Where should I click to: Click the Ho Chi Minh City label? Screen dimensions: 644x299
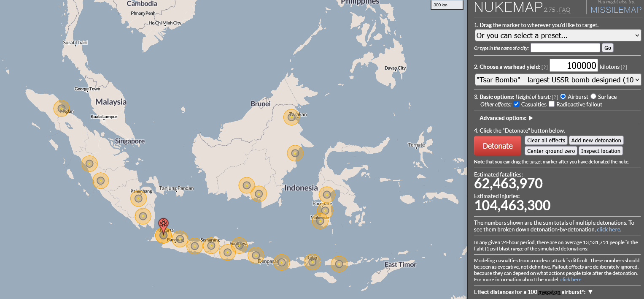[x=165, y=23]
